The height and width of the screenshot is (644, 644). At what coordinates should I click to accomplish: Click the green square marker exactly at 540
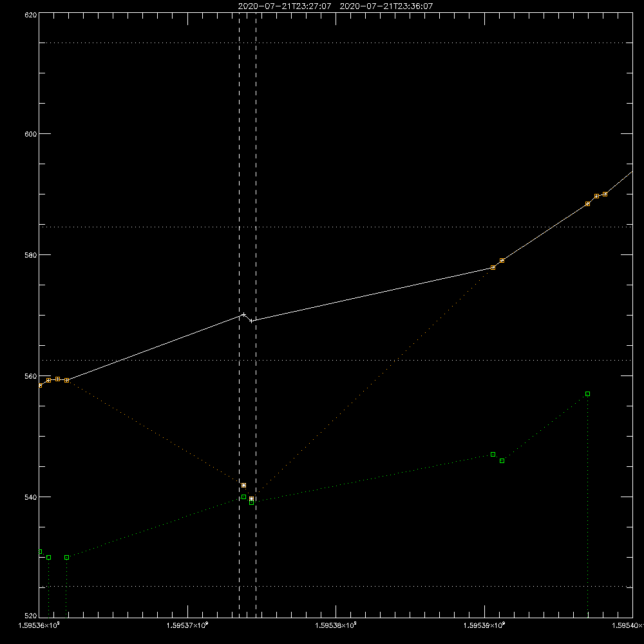click(x=243, y=497)
